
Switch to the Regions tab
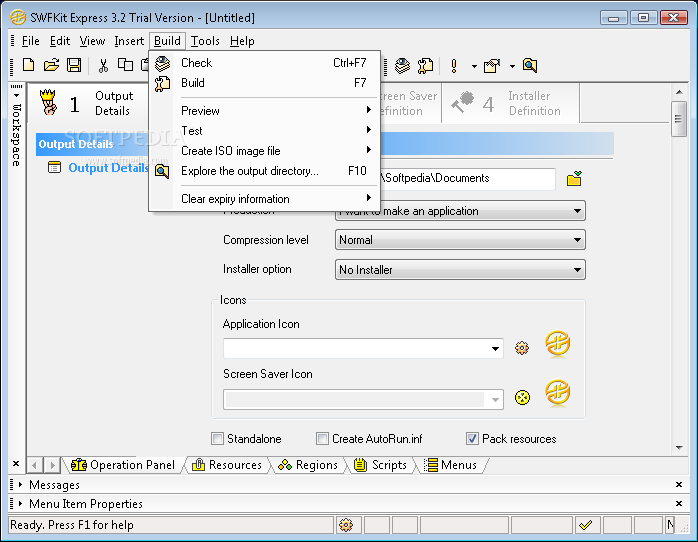[x=308, y=465]
